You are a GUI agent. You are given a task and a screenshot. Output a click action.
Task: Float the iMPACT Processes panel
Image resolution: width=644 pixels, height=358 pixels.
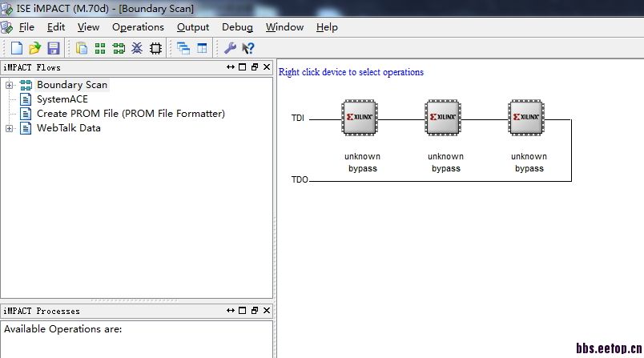click(255, 311)
